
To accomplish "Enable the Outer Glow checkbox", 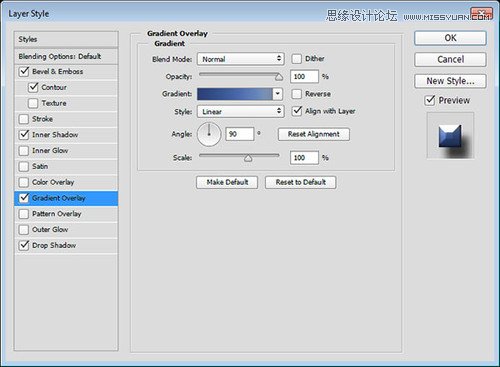I will 24,230.
